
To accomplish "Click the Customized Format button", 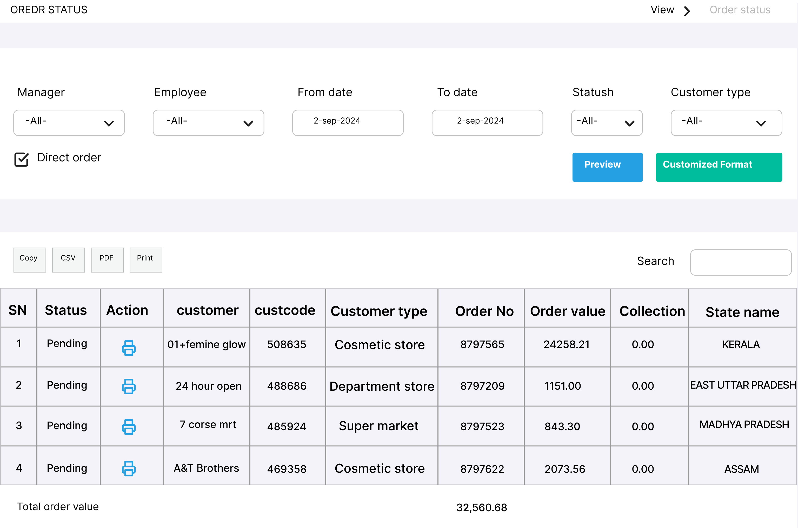I will (719, 167).
